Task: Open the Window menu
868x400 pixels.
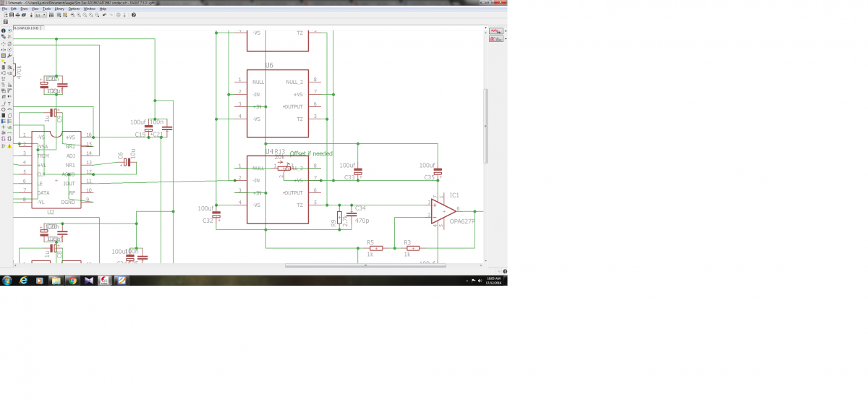Action: pyautogui.click(x=90, y=9)
